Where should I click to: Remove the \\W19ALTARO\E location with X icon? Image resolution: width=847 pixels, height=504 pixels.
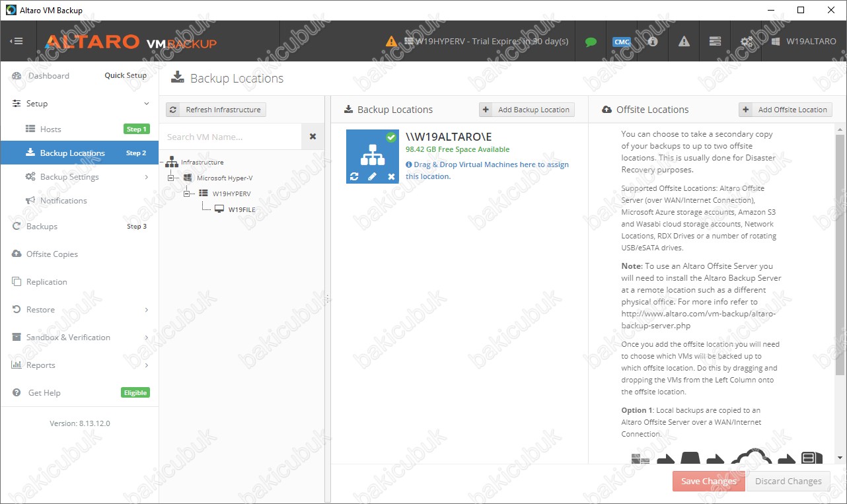pos(391,176)
